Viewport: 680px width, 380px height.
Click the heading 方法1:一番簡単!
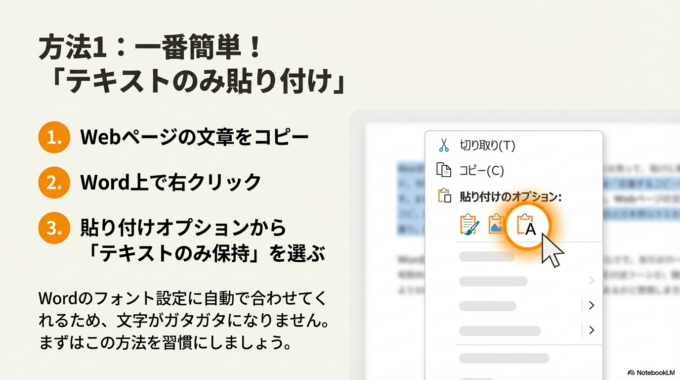pos(150,47)
